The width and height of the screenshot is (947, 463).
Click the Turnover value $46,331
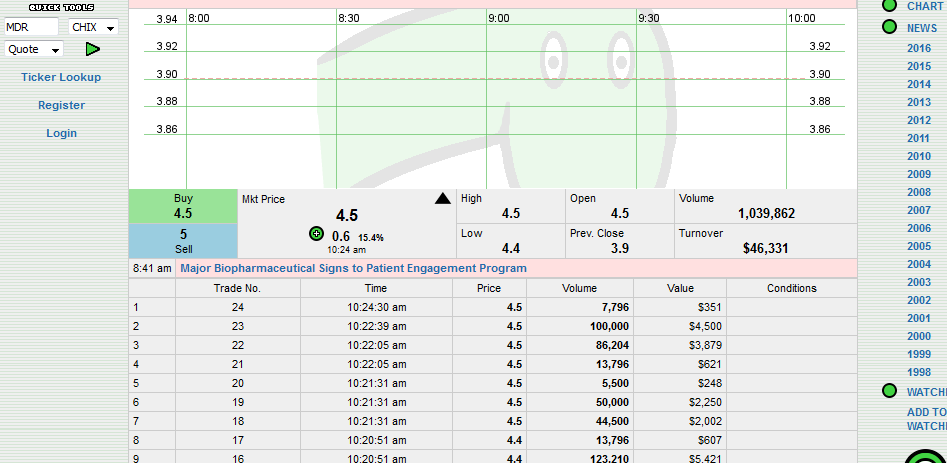pyautogui.click(x=765, y=249)
